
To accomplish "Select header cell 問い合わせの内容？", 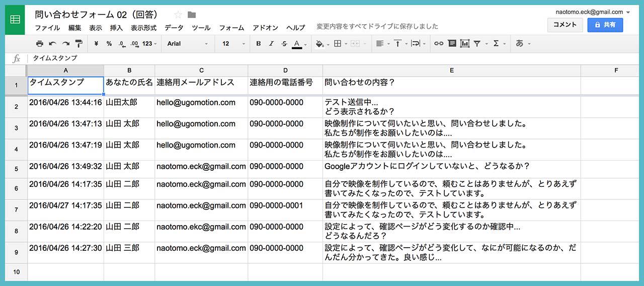I will pos(452,85).
